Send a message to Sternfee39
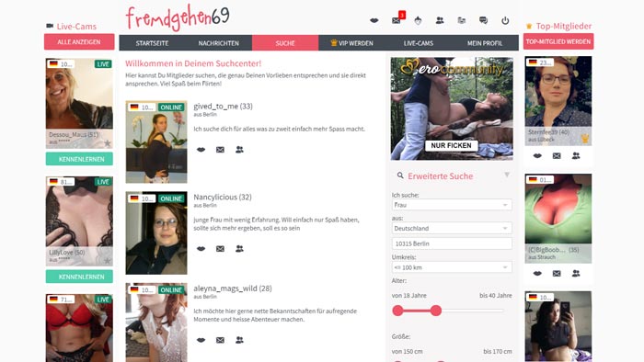The height and width of the screenshot is (362, 644). pyautogui.click(x=557, y=156)
